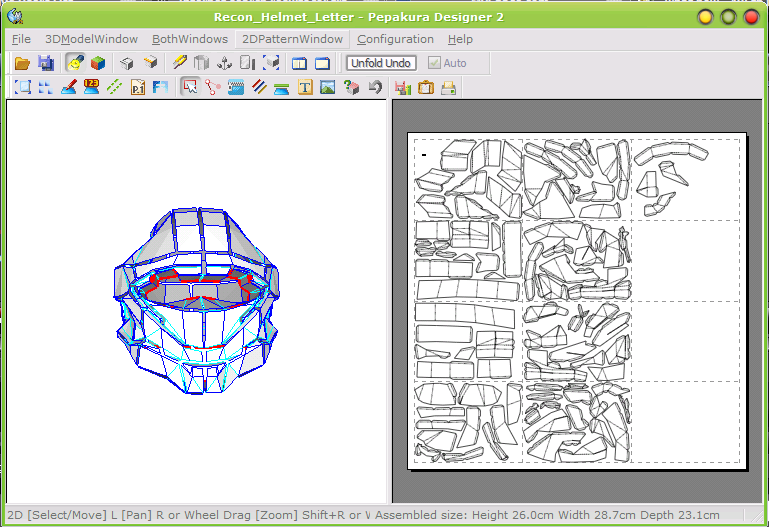Select the join/disjoin red nodes tool

click(x=213, y=87)
